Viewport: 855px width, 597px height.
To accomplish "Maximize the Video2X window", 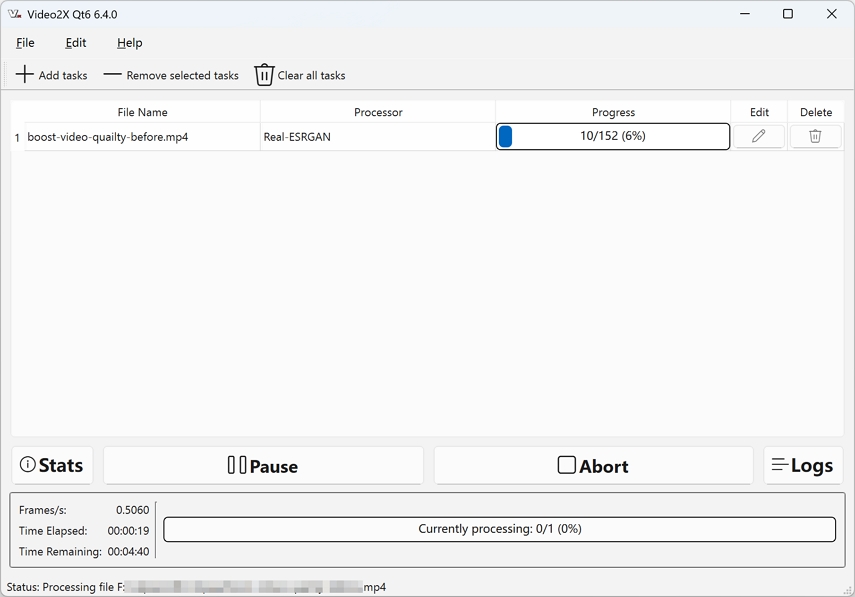I will tap(788, 14).
